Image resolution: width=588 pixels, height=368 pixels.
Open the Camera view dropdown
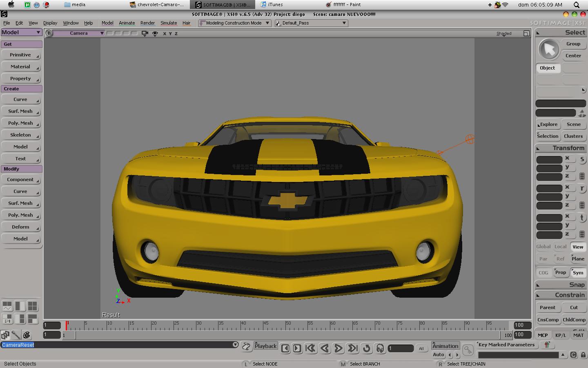(79, 33)
